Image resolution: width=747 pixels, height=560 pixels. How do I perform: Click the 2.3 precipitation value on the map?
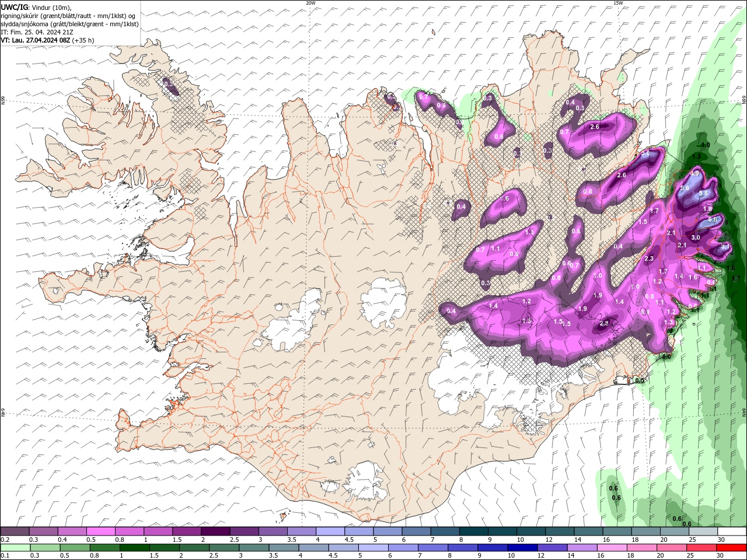click(648, 258)
